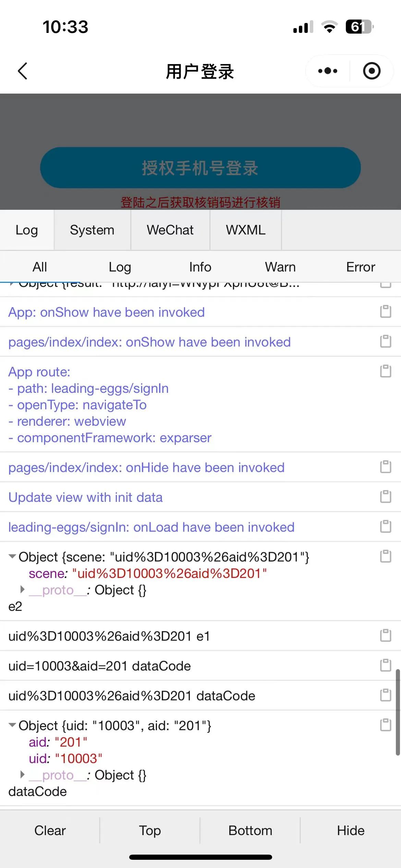Viewport: 401px width, 868px height.
Task: Click the log panel vertical scrollbar
Action: coord(398,712)
